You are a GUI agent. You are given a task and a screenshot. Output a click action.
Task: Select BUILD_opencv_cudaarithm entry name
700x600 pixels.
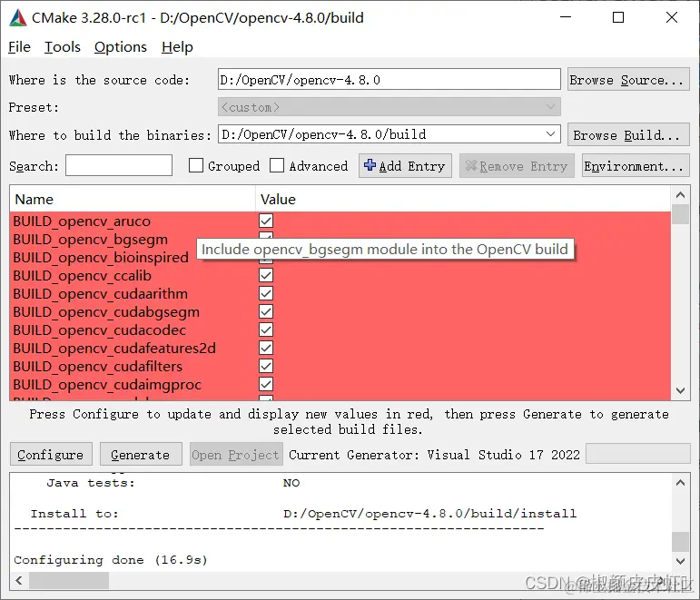point(101,294)
